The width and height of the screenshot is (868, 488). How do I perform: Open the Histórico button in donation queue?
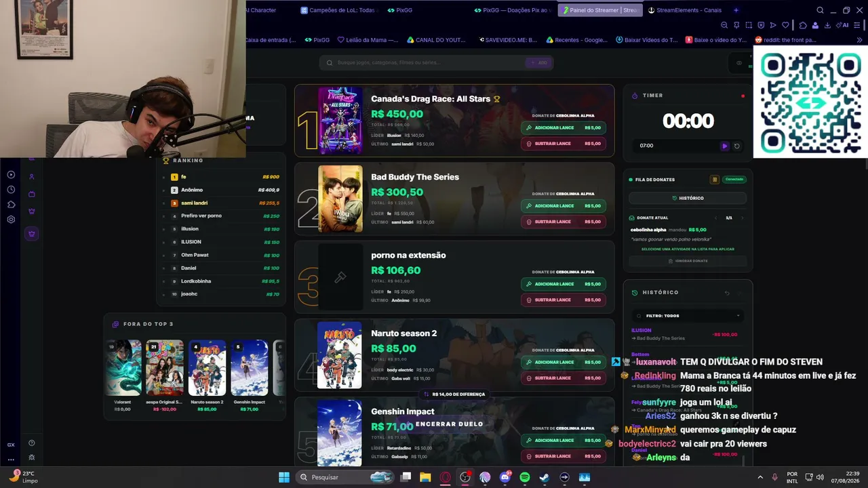pos(688,198)
